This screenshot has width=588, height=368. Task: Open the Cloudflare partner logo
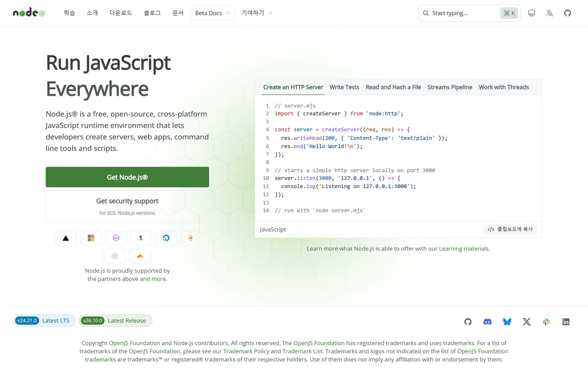[140, 256]
